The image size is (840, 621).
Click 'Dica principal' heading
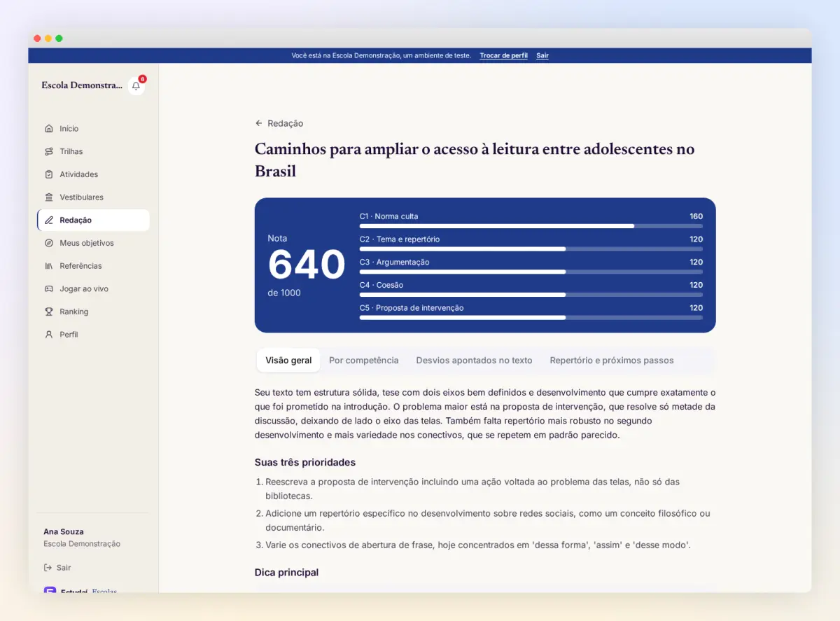pos(286,573)
